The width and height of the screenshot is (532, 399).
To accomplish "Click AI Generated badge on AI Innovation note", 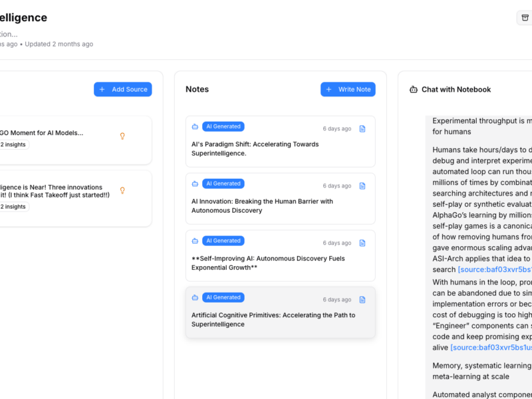I will coord(223,184).
